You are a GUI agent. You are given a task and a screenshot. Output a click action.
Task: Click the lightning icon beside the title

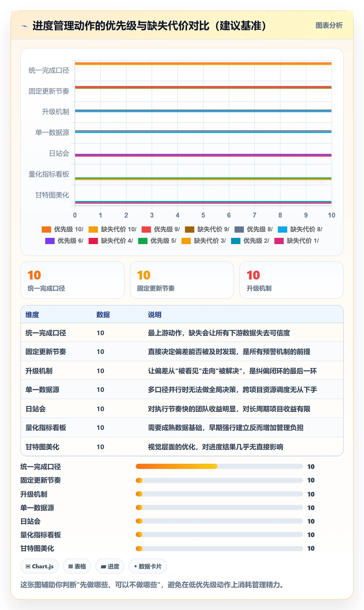coord(25,26)
